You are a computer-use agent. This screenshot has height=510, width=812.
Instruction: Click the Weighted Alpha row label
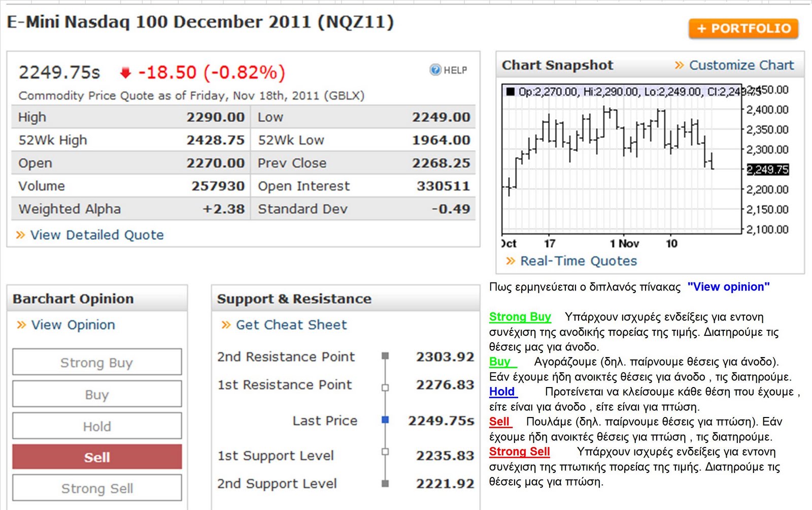pyautogui.click(x=70, y=209)
